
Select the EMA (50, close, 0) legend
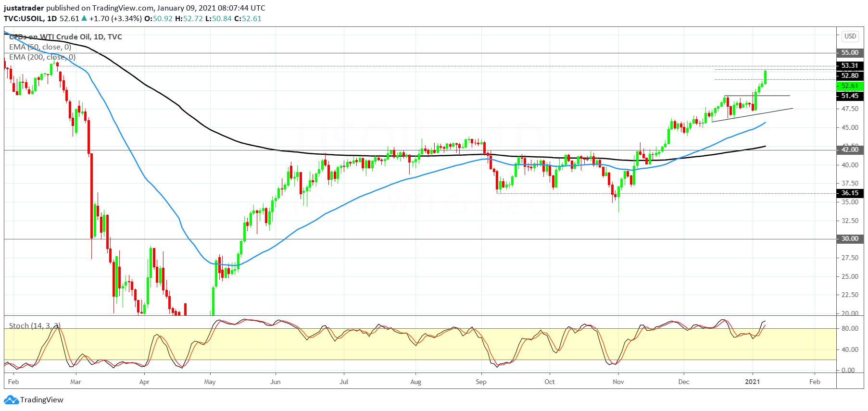click(40, 47)
